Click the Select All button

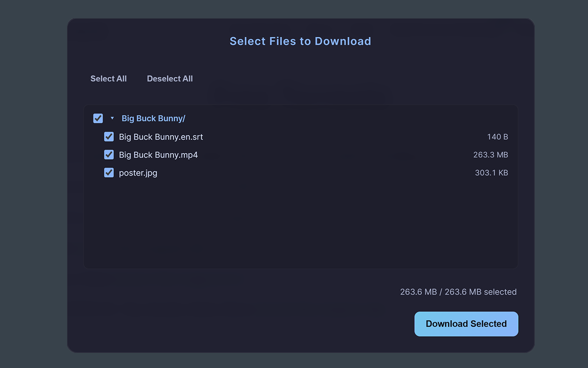[x=108, y=79]
